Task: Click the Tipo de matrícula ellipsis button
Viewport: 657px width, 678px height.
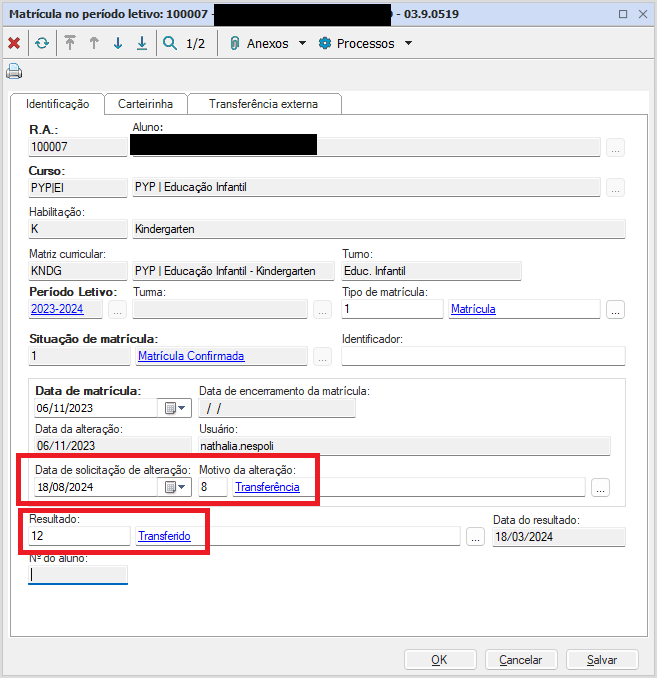Action: (x=615, y=310)
